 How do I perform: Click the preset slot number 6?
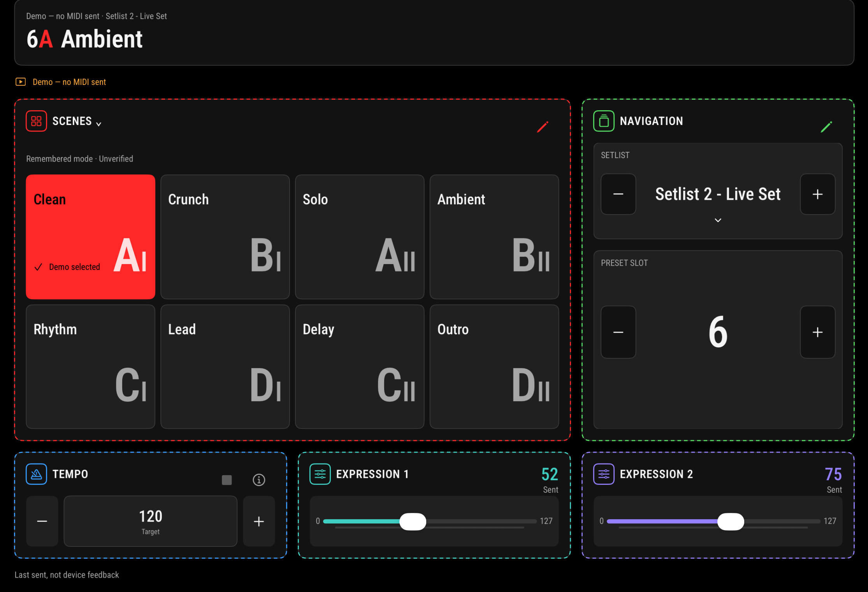718,332
